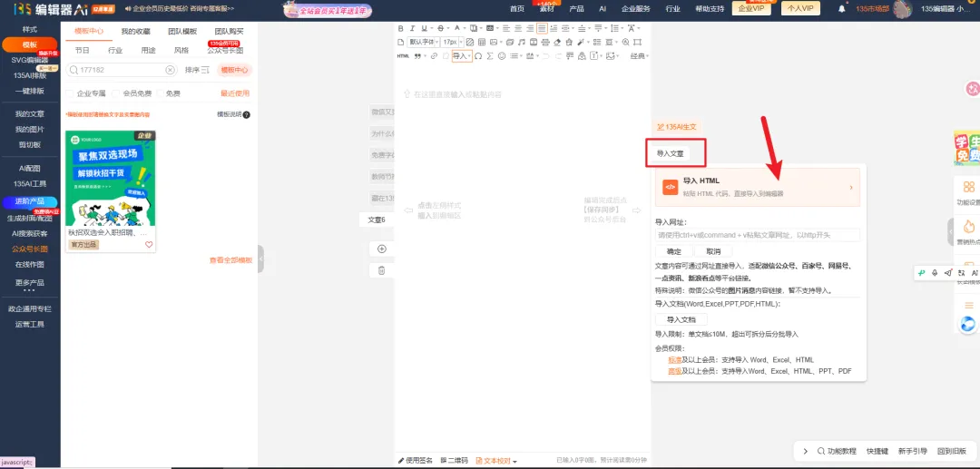Viewport: 980px width, 469px height.
Task: Toggle italic formatting in editor toolbar
Action: [413, 28]
